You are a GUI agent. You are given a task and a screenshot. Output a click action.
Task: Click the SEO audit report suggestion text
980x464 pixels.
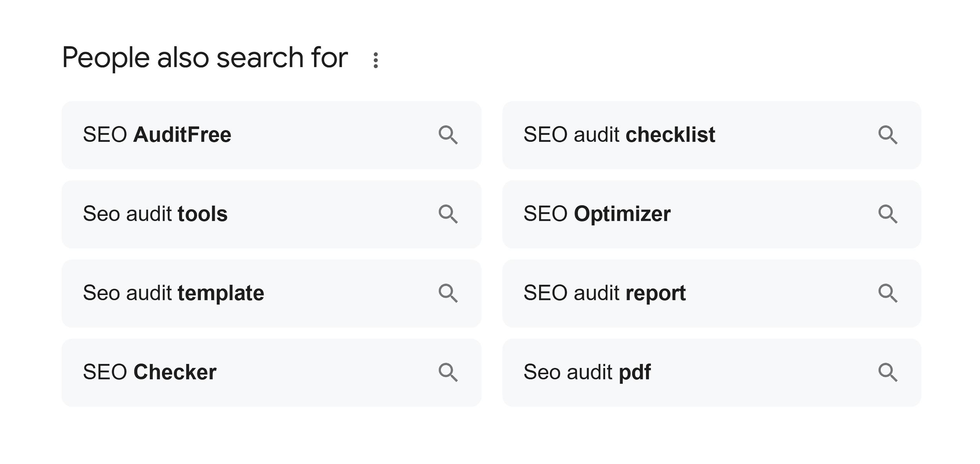pyautogui.click(x=604, y=293)
